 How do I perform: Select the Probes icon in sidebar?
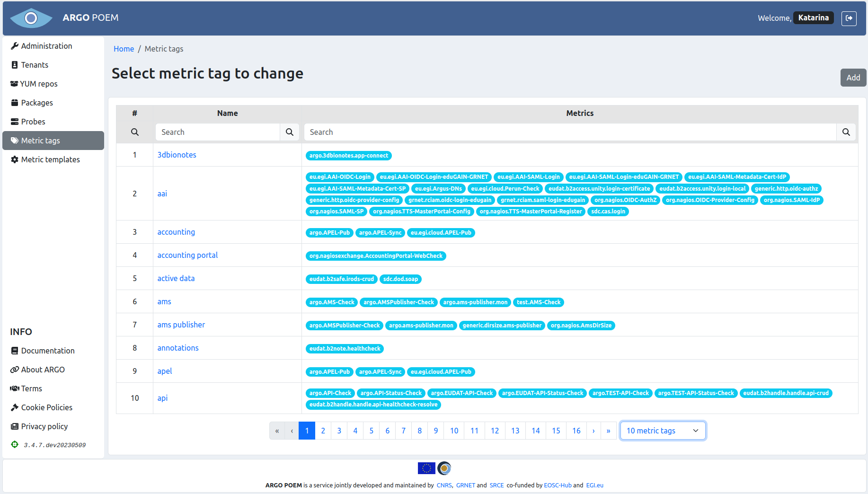pos(14,121)
